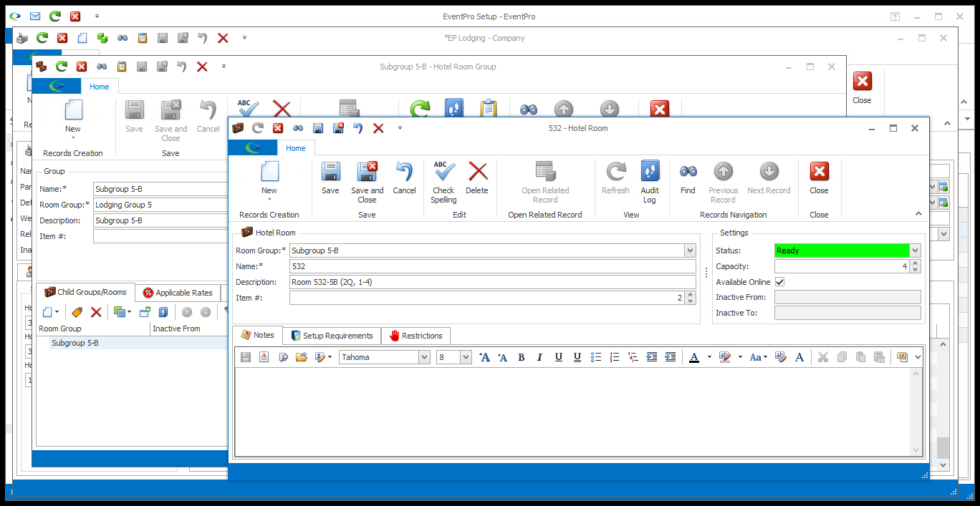Viewport: 980px width, 506px height.
Task: Click quick-access save disk in Hotel Room title bar
Action: pyautogui.click(x=318, y=128)
